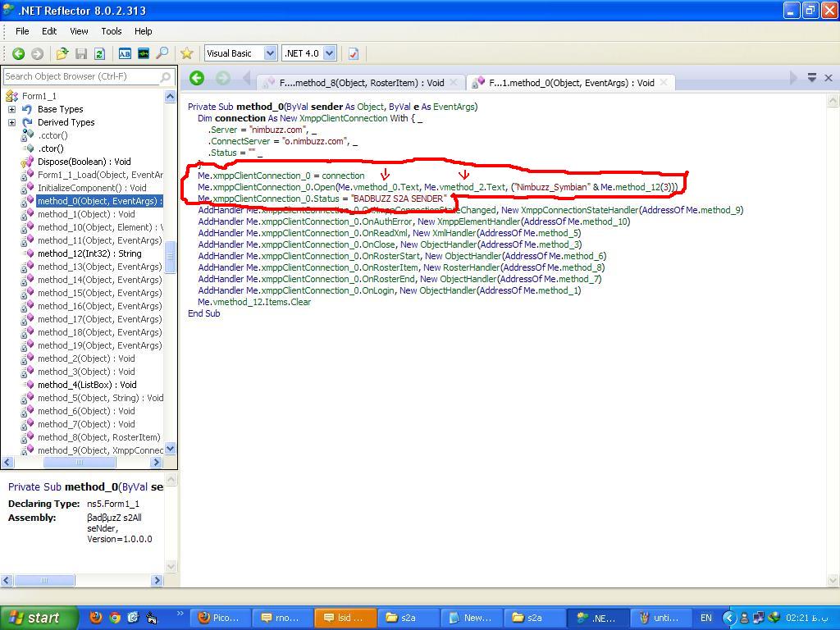The width and height of the screenshot is (840, 630).
Task: Open the language dropdown showing Visual Basic
Action: click(271, 53)
